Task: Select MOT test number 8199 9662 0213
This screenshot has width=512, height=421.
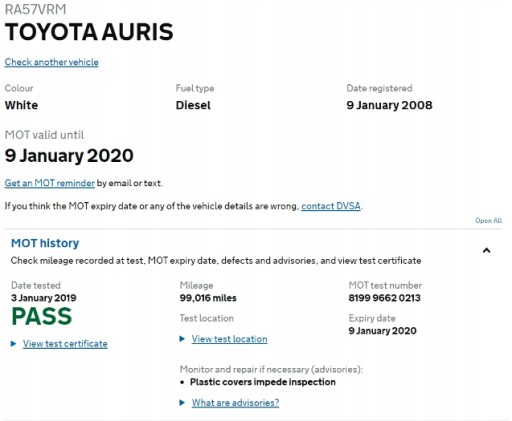Action: tap(384, 298)
